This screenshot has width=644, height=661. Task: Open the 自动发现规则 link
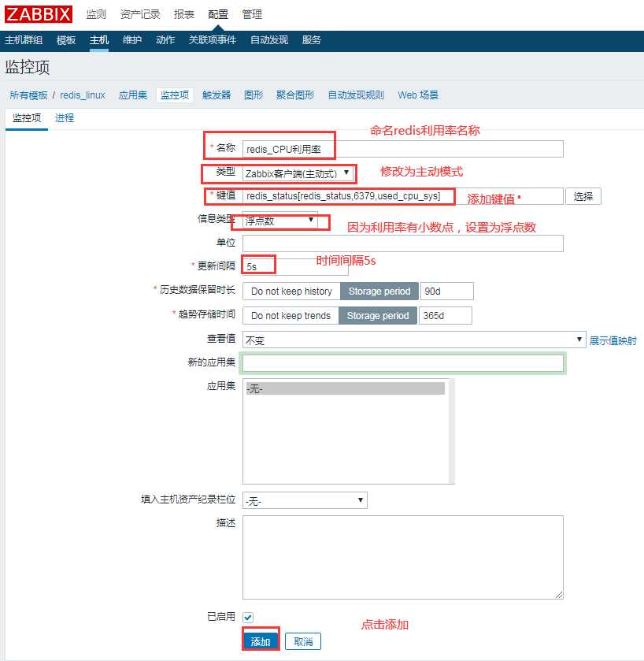tap(356, 95)
